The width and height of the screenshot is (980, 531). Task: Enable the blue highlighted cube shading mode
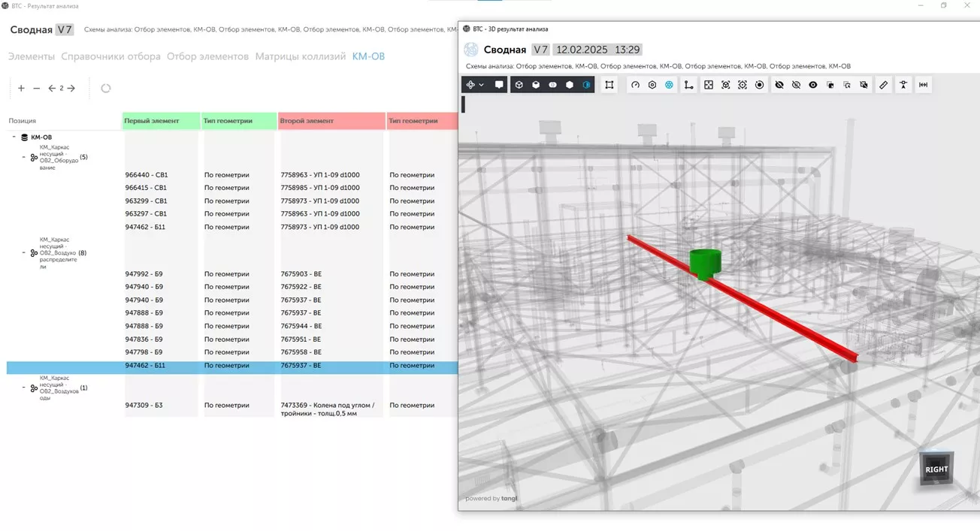coord(586,85)
